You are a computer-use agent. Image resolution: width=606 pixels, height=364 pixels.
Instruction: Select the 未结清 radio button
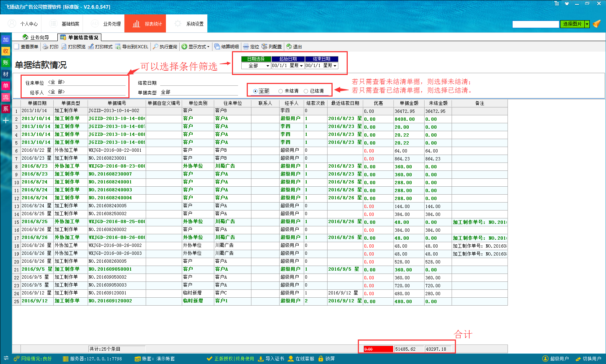click(280, 91)
